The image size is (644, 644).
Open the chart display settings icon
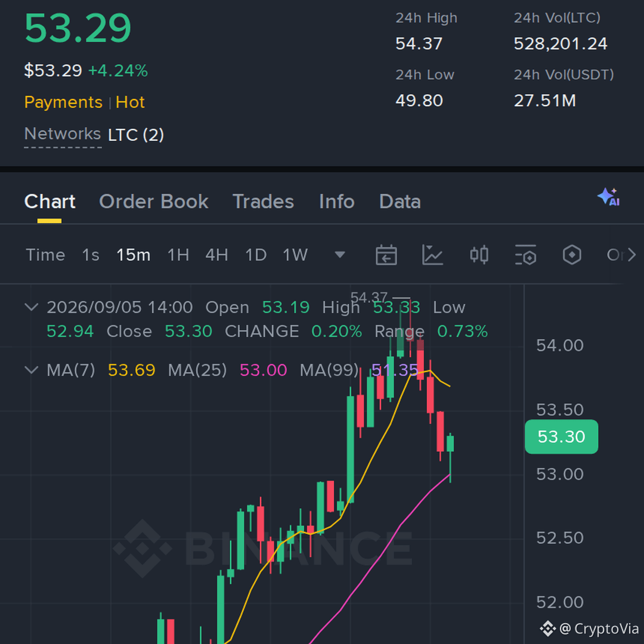[525, 255]
